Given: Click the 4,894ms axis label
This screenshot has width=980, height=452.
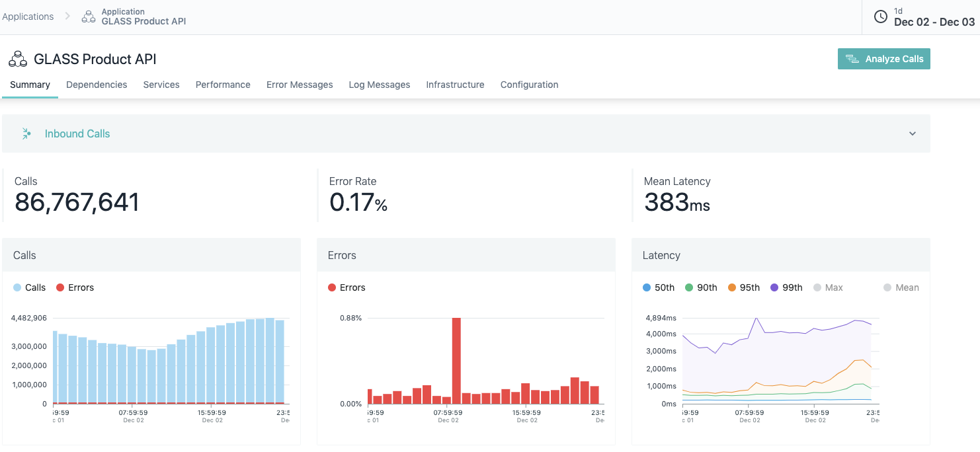Looking at the screenshot, I should click(661, 318).
